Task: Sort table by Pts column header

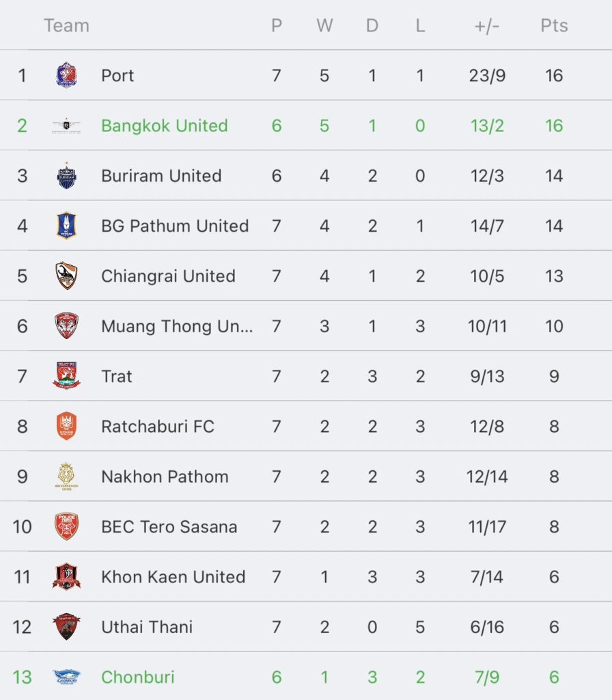Action: pyautogui.click(x=554, y=25)
